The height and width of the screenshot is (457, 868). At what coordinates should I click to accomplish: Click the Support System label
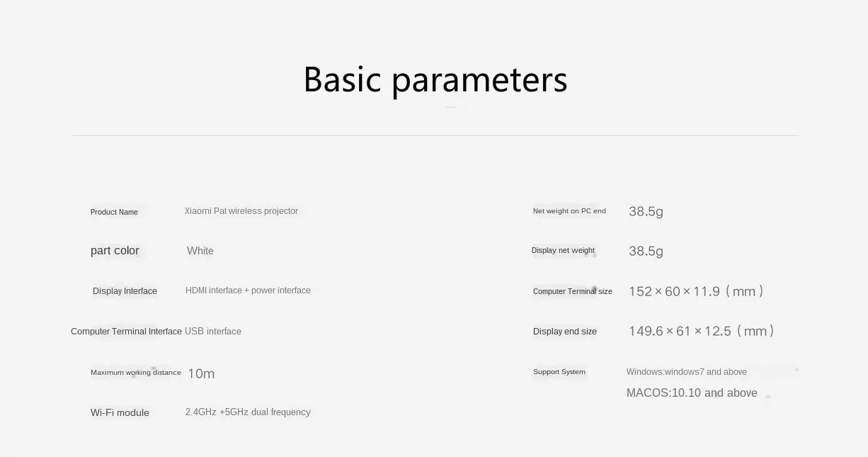pos(559,372)
